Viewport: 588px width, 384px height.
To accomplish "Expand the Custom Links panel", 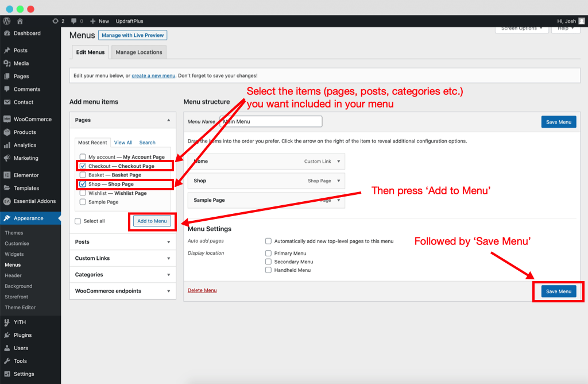I will (x=122, y=258).
